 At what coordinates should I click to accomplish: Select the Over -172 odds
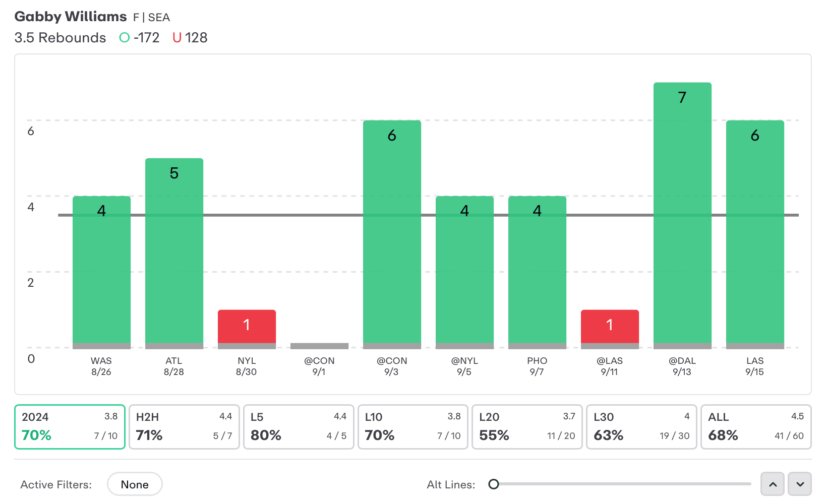click(x=140, y=38)
